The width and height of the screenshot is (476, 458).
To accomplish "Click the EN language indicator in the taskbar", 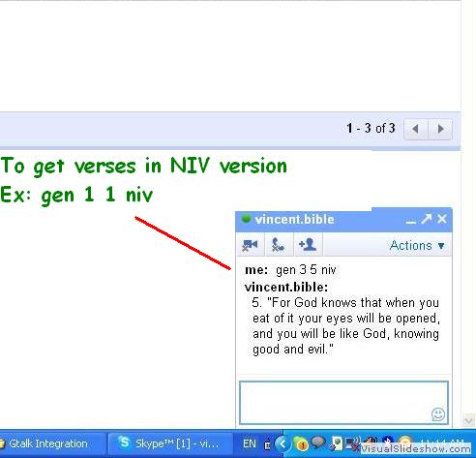I will coord(249,444).
